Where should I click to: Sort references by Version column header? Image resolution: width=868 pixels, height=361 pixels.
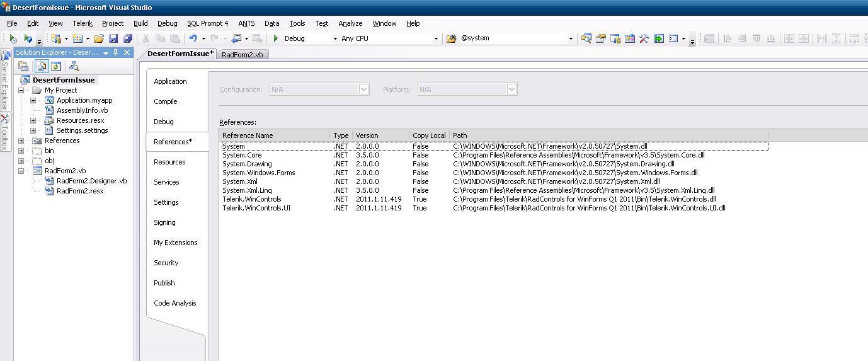[x=380, y=135]
